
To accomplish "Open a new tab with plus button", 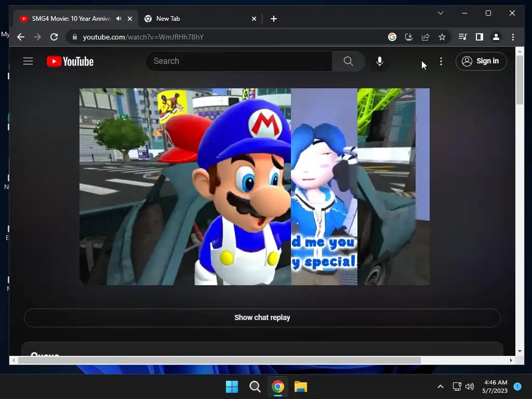I will (274, 19).
